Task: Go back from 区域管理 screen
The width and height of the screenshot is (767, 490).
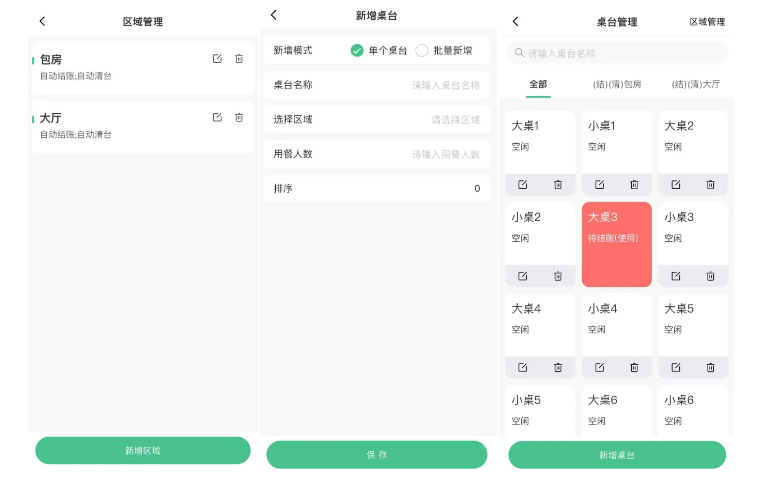Action: pyautogui.click(x=42, y=21)
